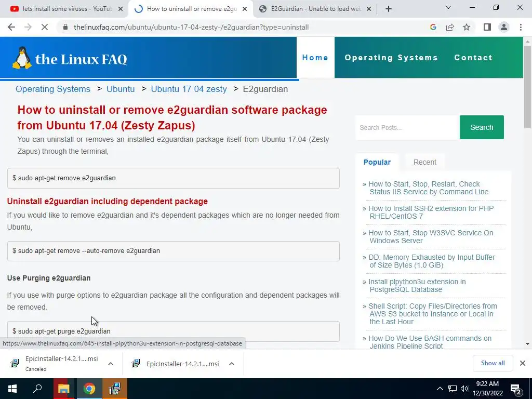
Task: Open the Chrome profile avatar
Action: (504, 27)
